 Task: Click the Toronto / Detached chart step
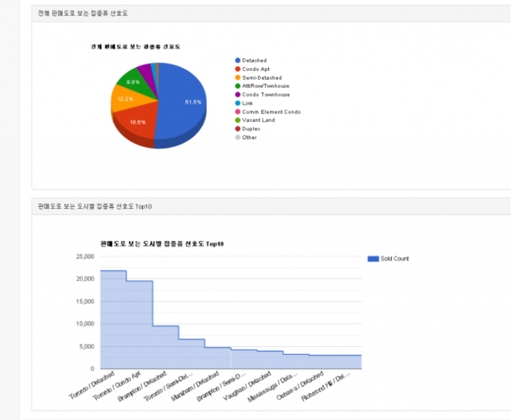point(113,318)
